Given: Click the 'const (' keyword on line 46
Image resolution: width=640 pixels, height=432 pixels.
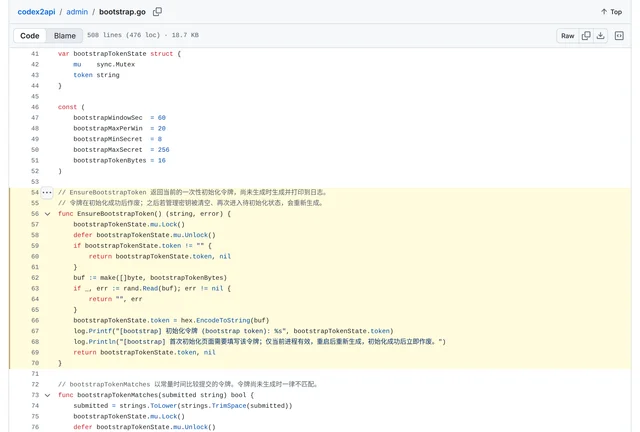Looking at the screenshot, I should click(x=71, y=107).
